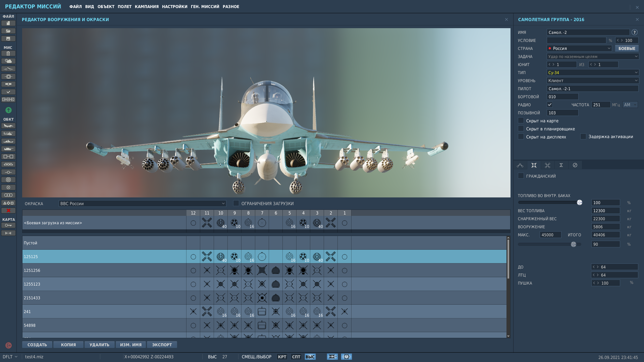Select the airplane group placement tool
This screenshot has height=362, width=644.
click(8, 126)
